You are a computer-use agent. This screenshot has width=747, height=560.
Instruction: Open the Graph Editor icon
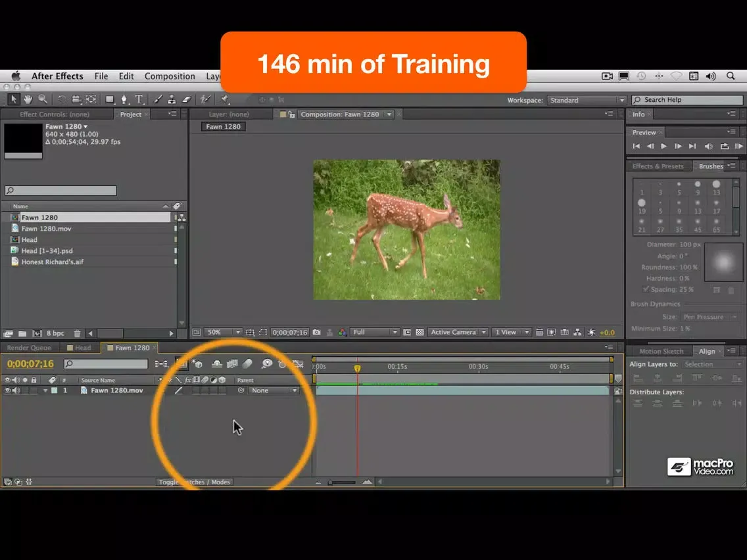coord(299,364)
